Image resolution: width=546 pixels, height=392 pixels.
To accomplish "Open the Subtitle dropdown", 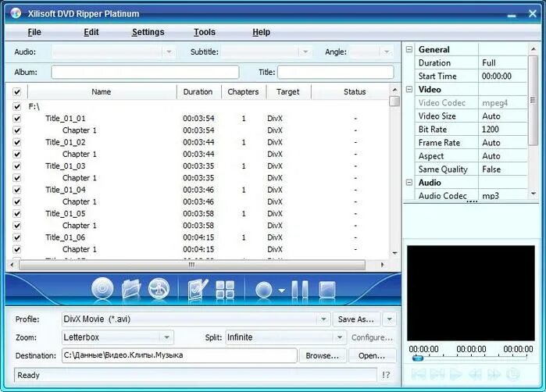I will [305, 52].
